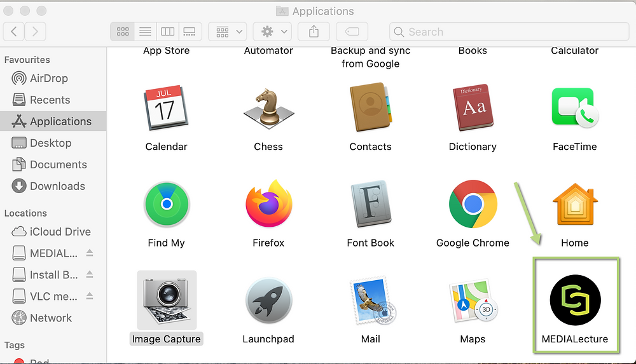Open the FaceTime app icon
Image resolution: width=636 pixels, height=364 pixels.
pyautogui.click(x=575, y=108)
